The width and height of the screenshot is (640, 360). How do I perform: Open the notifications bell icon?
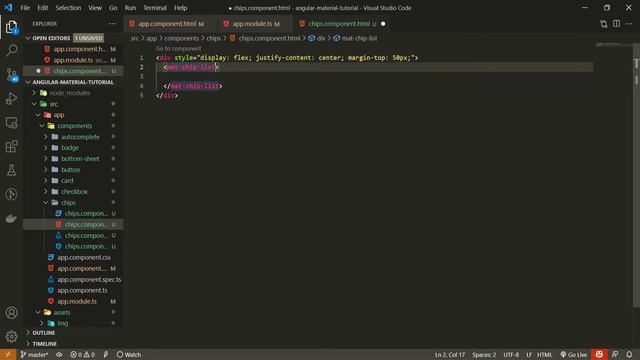pyautogui.click(x=629, y=354)
